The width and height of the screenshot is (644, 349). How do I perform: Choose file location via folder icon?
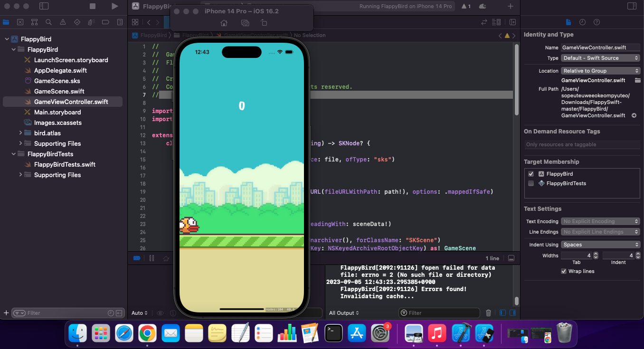click(637, 80)
